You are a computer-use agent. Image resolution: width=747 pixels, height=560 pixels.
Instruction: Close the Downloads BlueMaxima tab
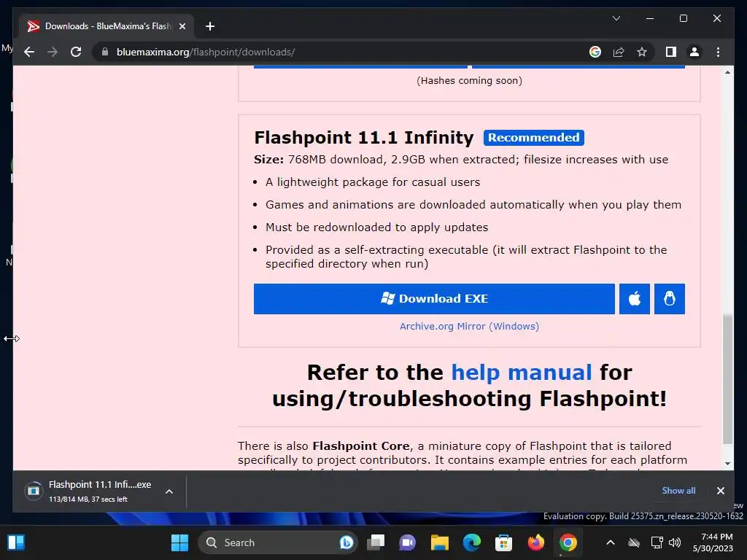(182, 26)
